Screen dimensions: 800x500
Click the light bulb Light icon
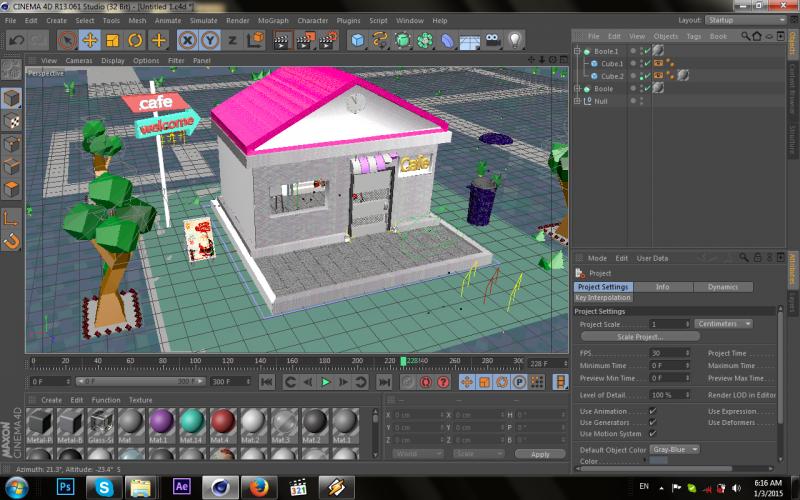pos(515,41)
